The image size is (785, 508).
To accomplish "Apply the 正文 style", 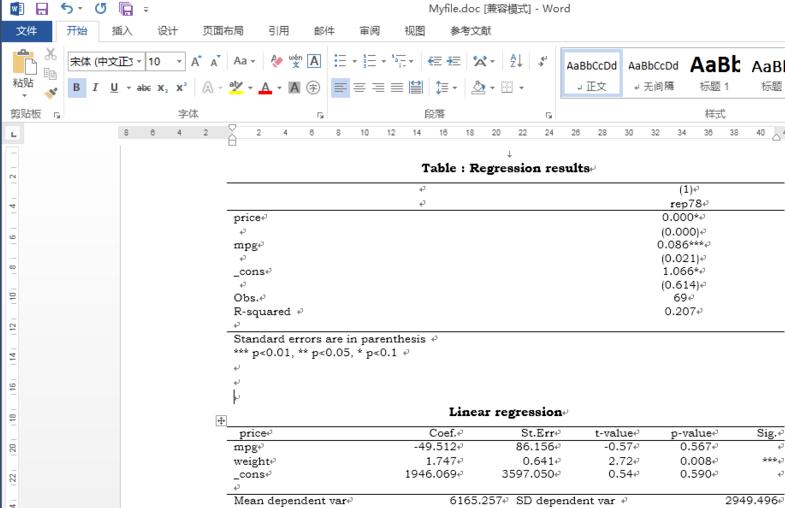I will pyautogui.click(x=591, y=74).
